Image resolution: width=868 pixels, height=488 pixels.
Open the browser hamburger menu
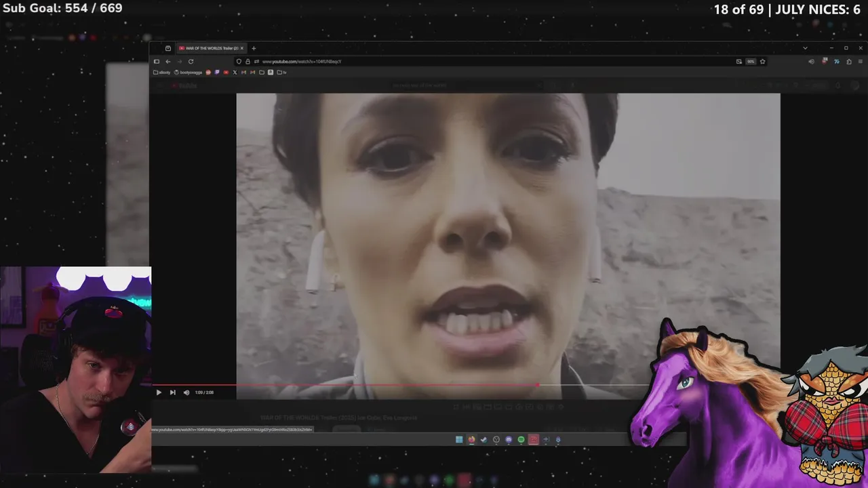[x=861, y=62]
